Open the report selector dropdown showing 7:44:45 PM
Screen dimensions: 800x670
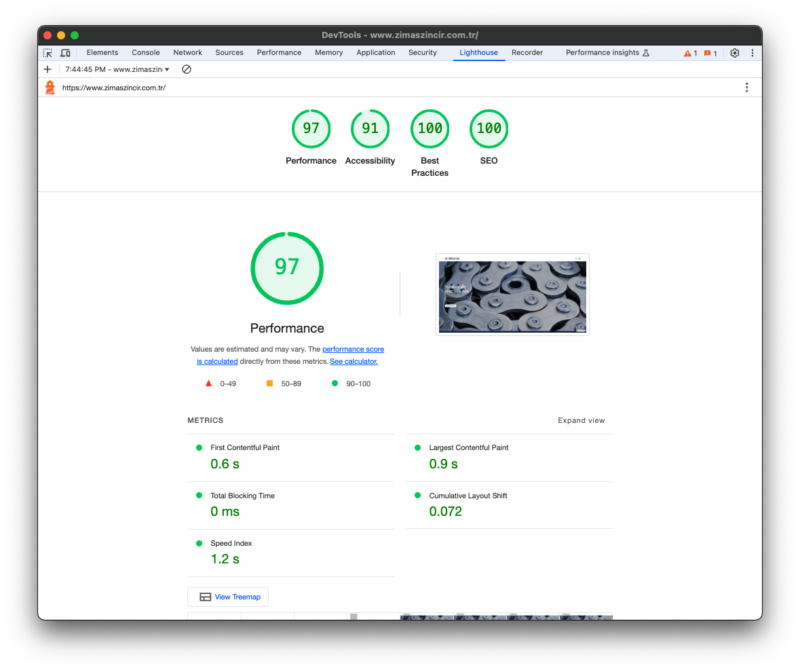(x=117, y=69)
